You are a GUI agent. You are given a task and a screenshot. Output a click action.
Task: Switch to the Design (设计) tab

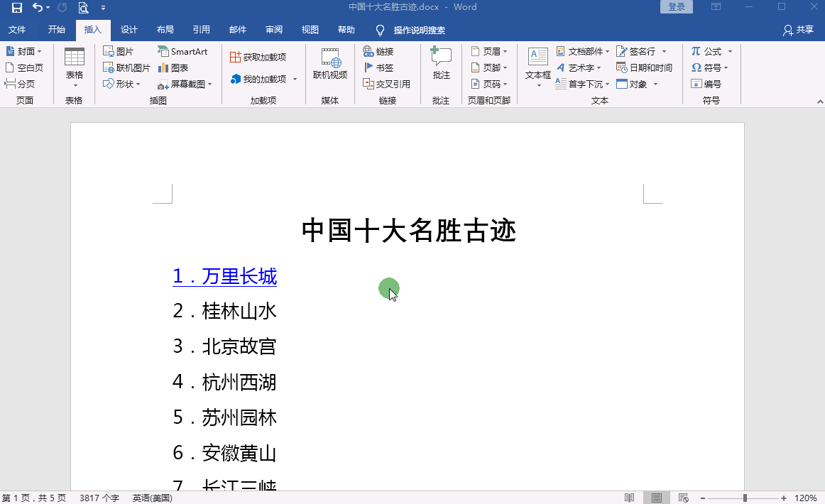[x=129, y=30]
